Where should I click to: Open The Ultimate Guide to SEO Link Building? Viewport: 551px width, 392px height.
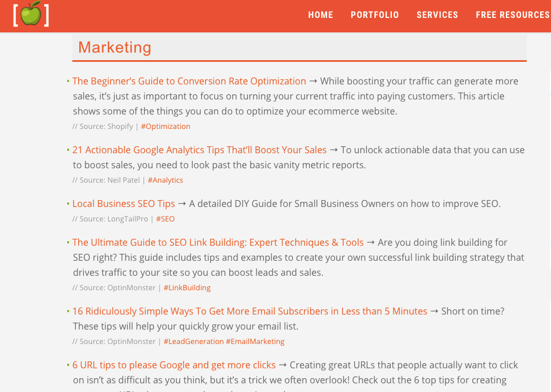(218, 242)
